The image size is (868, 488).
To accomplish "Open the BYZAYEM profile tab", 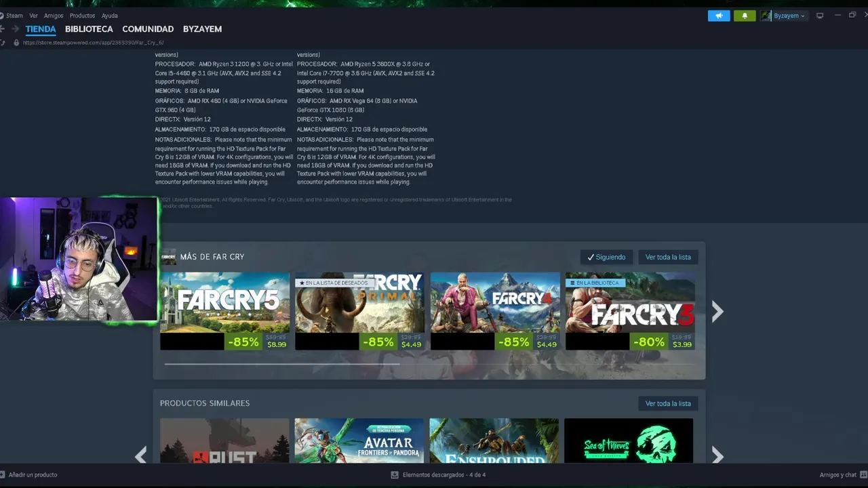I will pyautogui.click(x=202, y=29).
